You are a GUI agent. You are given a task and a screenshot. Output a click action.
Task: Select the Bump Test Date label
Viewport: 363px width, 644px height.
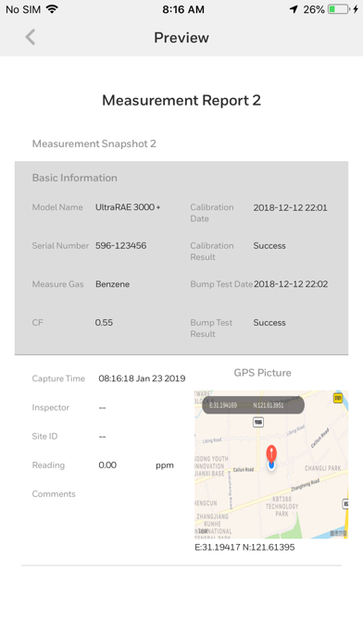click(221, 284)
